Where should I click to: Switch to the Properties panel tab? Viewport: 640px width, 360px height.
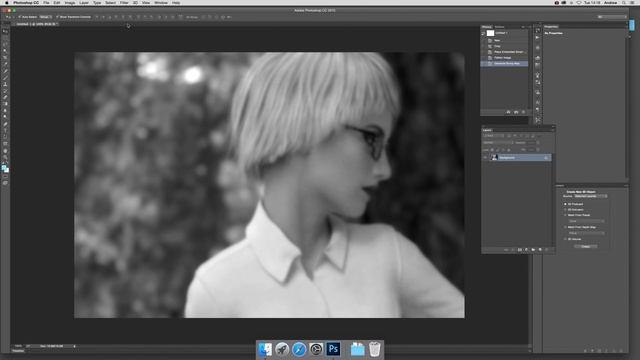coord(551,27)
